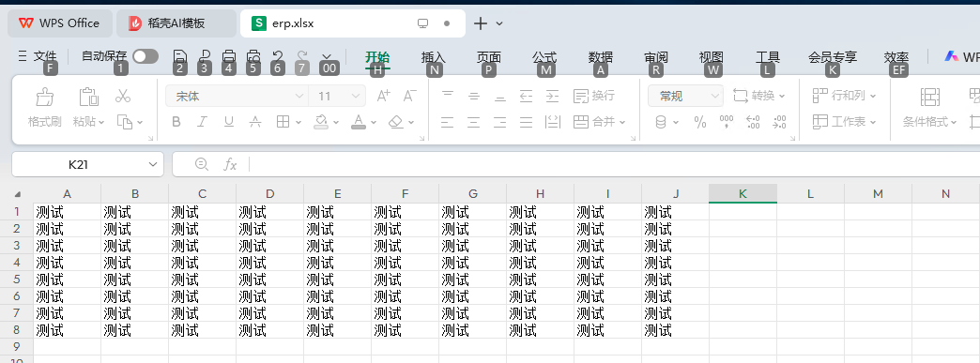The height and width of the screenshot is (363, 980).
Task: Click the Decrease Decimal icon
Action: coord(779,122)
